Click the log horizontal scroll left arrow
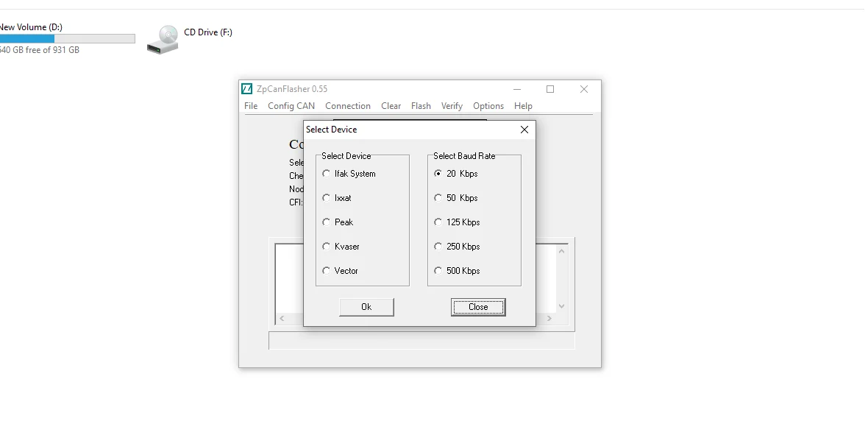The image size is (868, 438). 282,319
